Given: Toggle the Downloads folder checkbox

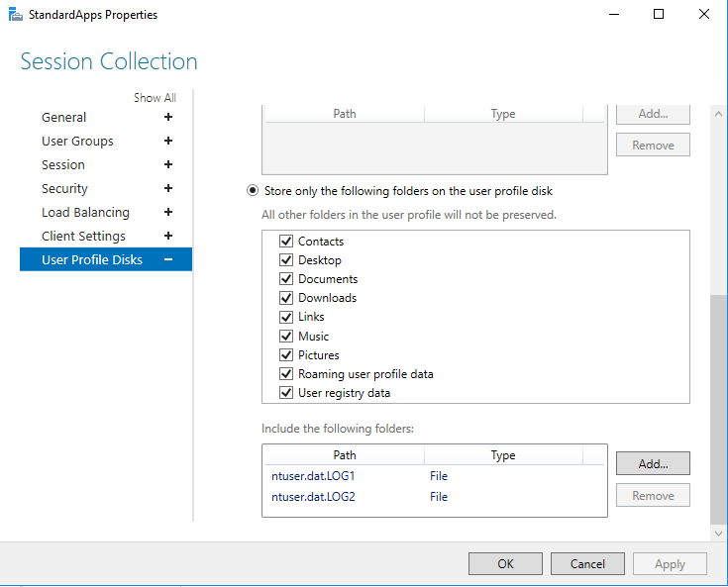Looking at the screenshot, I should pos(286,298).
